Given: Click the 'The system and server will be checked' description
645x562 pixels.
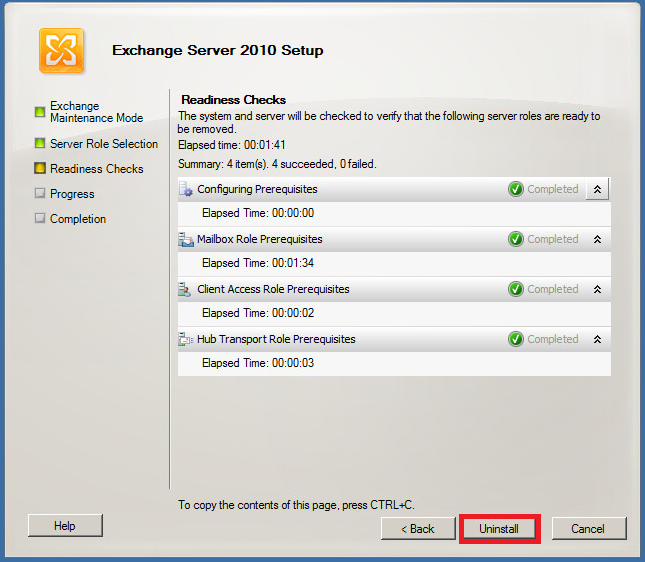Looking at the screenshot, I should click(x=389, y=123).
